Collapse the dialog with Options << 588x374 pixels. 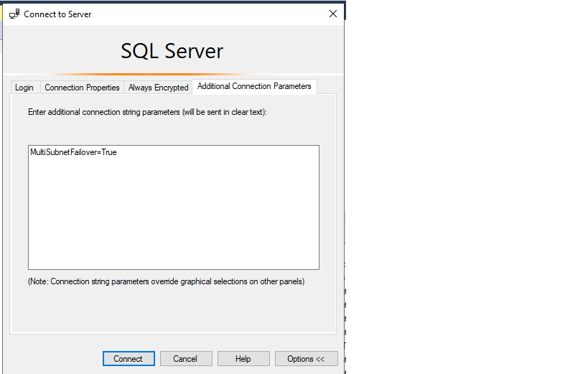click(306, 359)
